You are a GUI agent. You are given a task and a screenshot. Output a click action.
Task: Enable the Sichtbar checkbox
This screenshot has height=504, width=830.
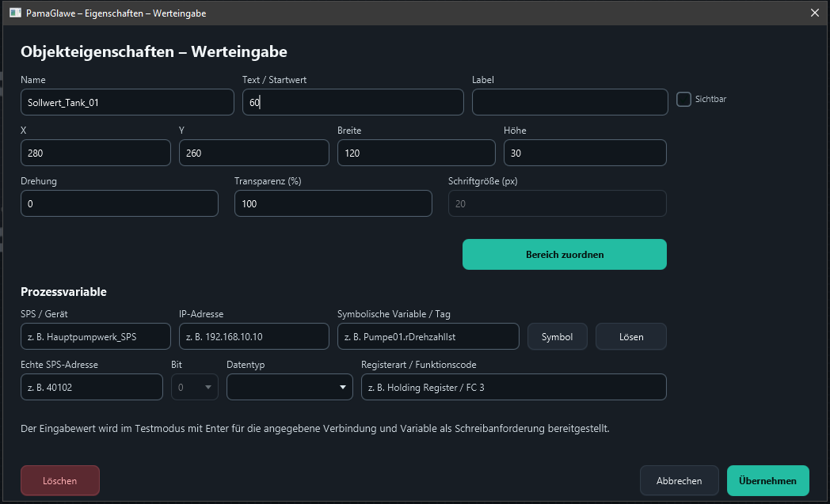tap(684, 99)
